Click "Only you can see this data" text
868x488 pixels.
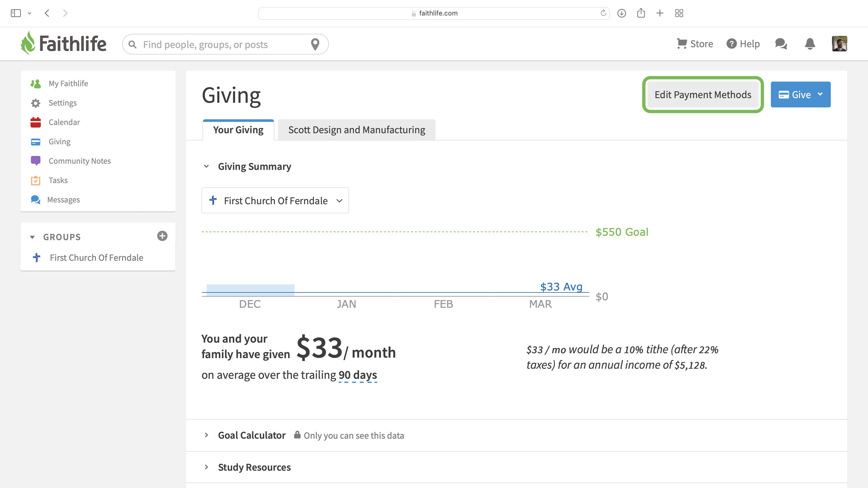pos(354,436)
